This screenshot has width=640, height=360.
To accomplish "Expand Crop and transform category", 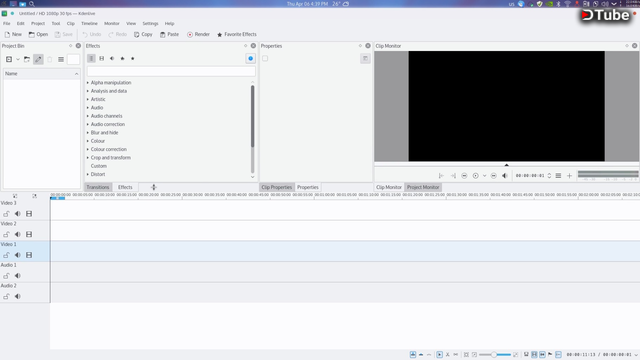I will (x=88, y=158).
